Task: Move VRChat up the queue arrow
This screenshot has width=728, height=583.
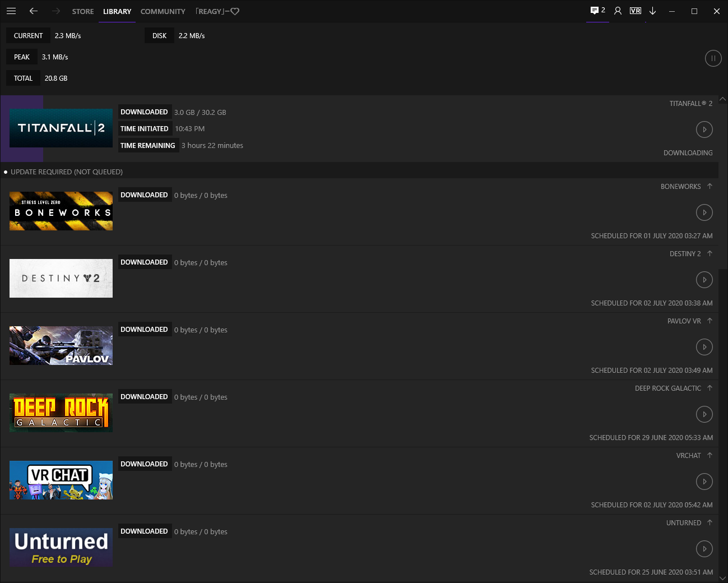Action: coord(710,455)
